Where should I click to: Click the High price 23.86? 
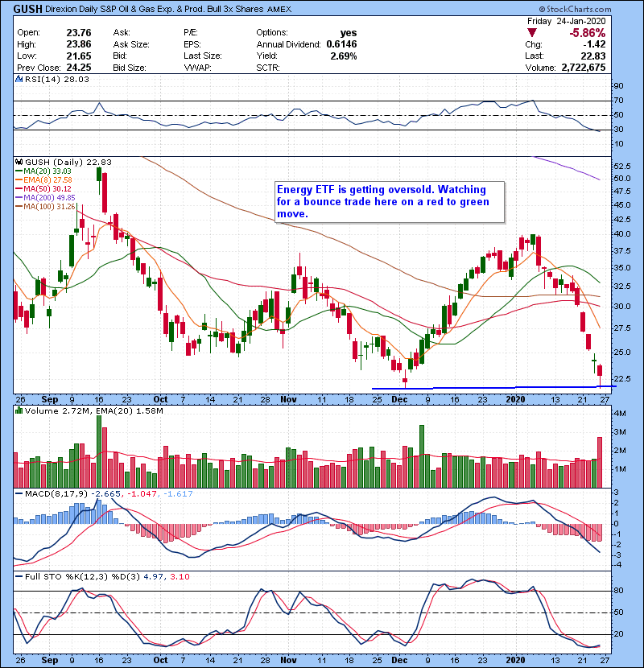pyautogui.click(x=79, y=44)
